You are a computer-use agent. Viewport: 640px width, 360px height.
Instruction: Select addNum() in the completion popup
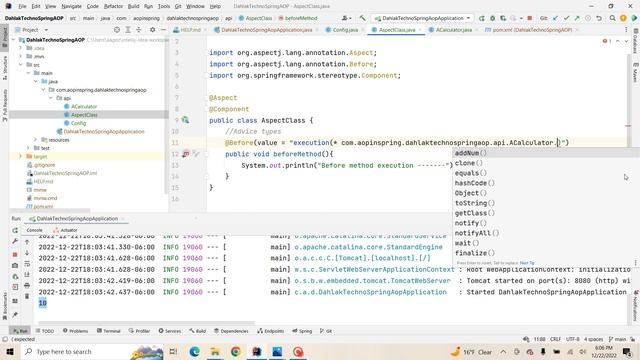546,153
